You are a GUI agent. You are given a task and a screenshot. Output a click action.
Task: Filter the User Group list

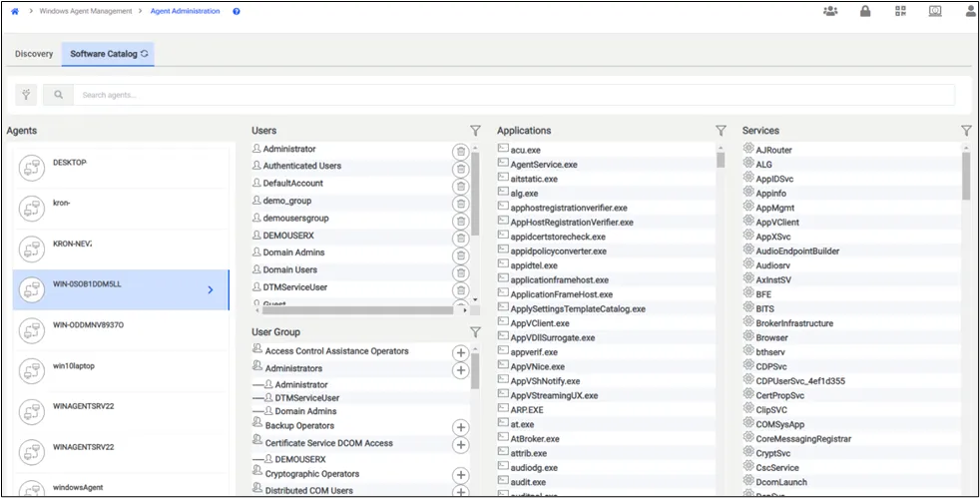475,331
